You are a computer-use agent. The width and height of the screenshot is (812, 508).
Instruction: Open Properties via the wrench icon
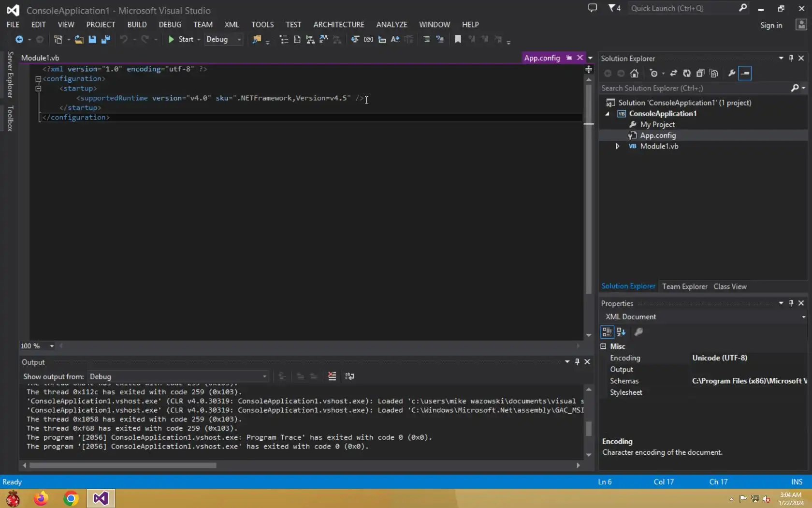(x=732, y=73)
